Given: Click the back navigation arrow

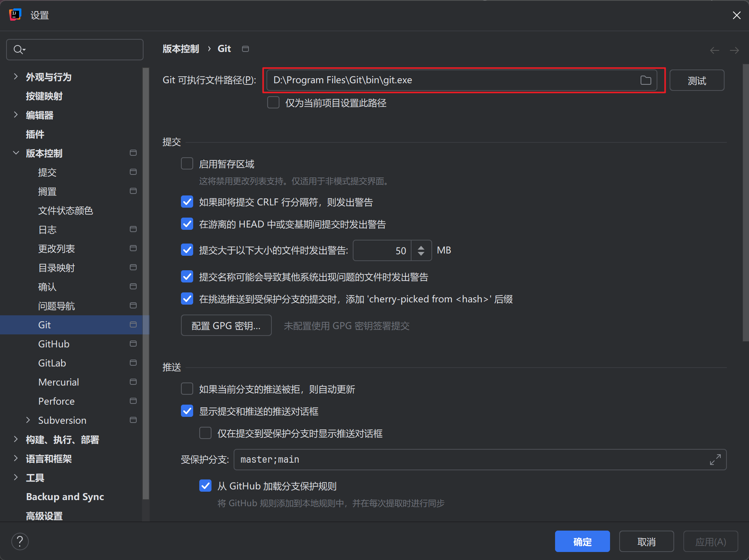Looking at the screenshot, I should click(x=714, y=50).
